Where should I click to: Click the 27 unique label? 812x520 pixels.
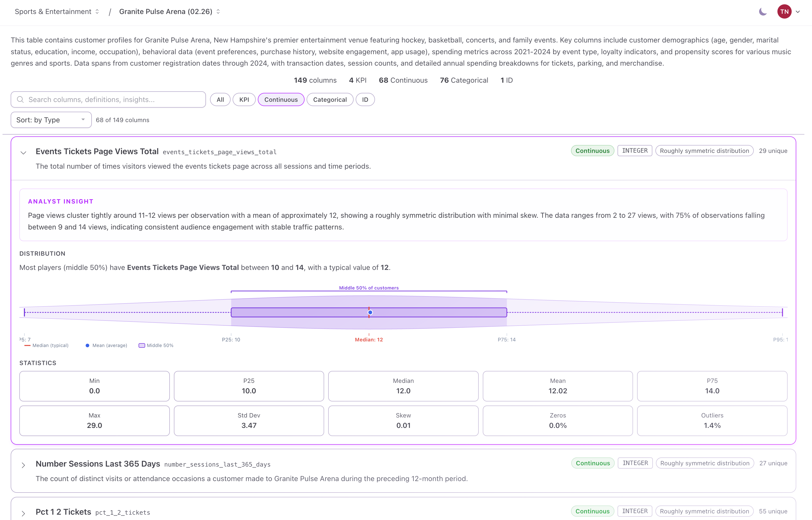coord(773,463)
